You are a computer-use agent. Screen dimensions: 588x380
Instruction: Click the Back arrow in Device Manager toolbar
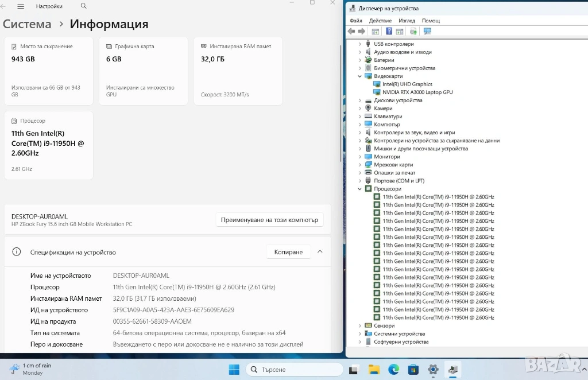pos(351,32)
